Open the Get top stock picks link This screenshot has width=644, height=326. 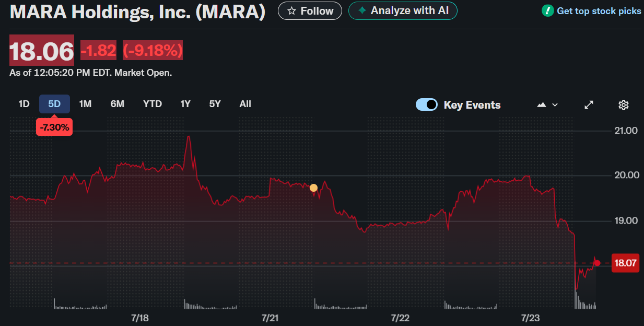pos(599,11)
